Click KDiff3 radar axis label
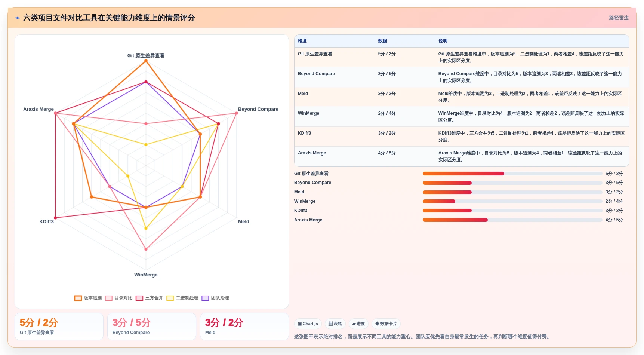 coord(46,221)
